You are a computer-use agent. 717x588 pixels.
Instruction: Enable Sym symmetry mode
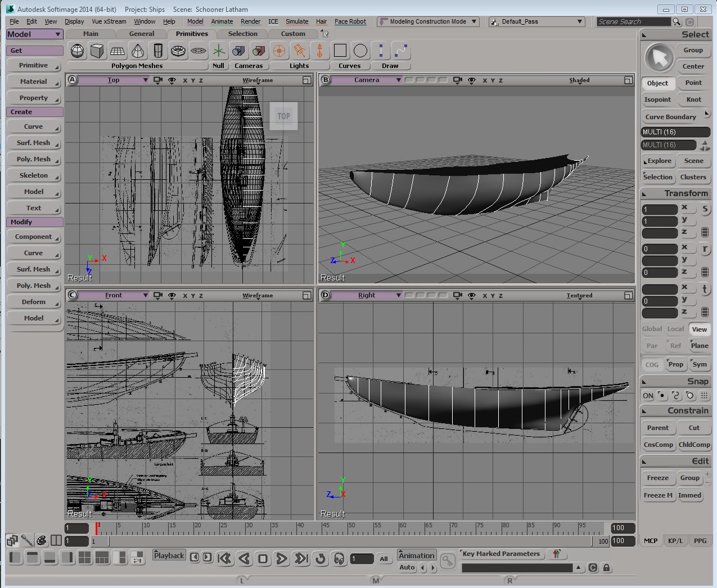(700, 364)
